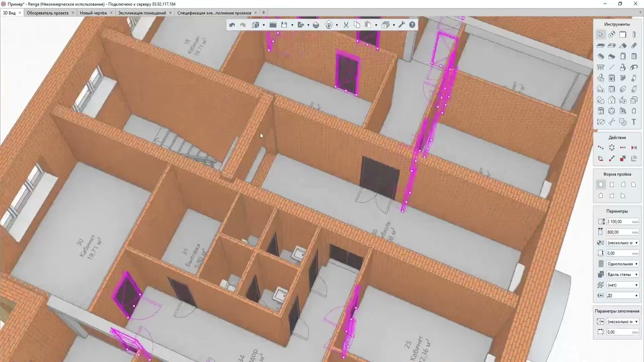Choose fourth opening shape in first row
Viewport: 644px width, 362px height.
(x=634, y=185)
